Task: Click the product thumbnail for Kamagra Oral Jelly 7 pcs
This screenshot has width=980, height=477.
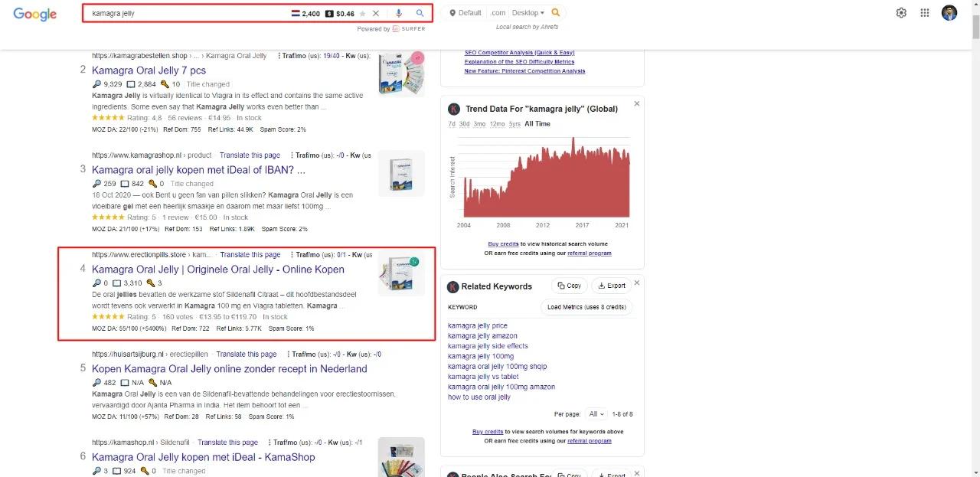Action: click(401, 73)
